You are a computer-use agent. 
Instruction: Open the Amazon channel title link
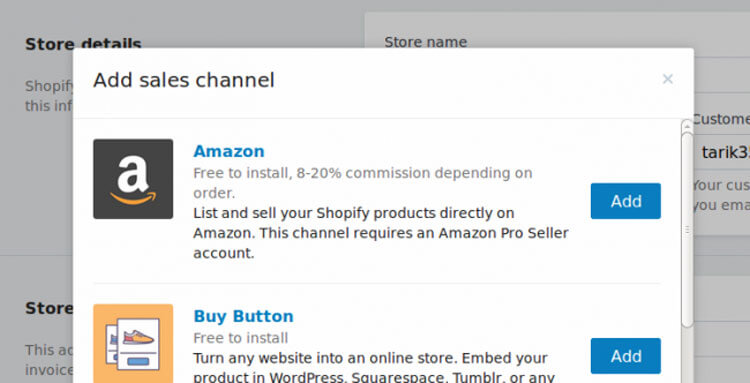coord(229,151)
